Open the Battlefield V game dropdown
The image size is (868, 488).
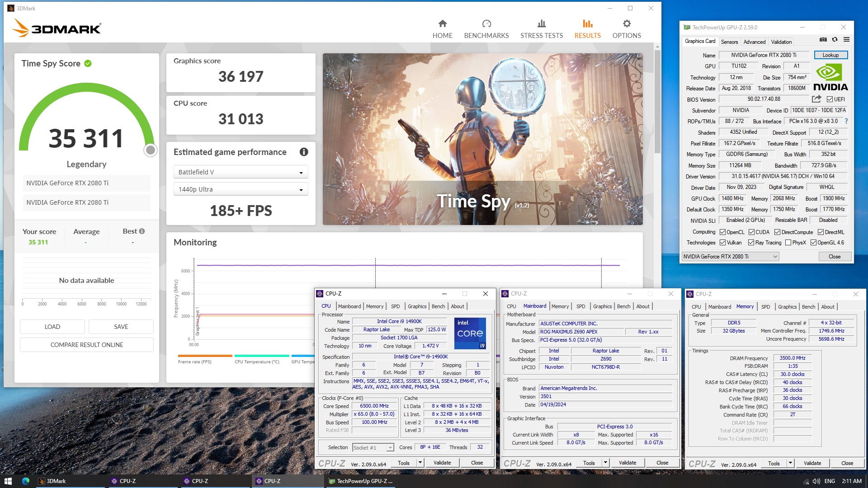[x=241, y=172]
